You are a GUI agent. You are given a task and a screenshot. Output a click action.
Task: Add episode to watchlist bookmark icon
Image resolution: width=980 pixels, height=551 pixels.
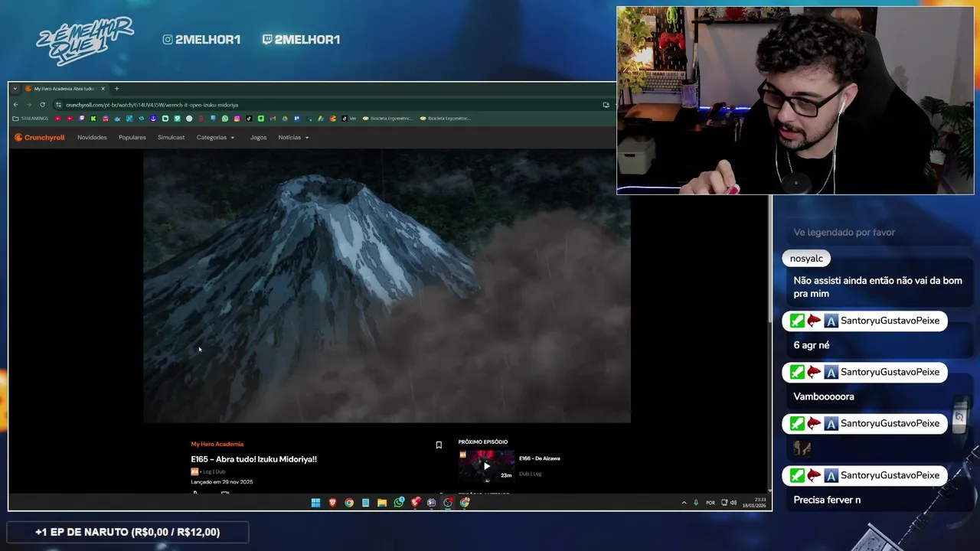pos(439,445)
